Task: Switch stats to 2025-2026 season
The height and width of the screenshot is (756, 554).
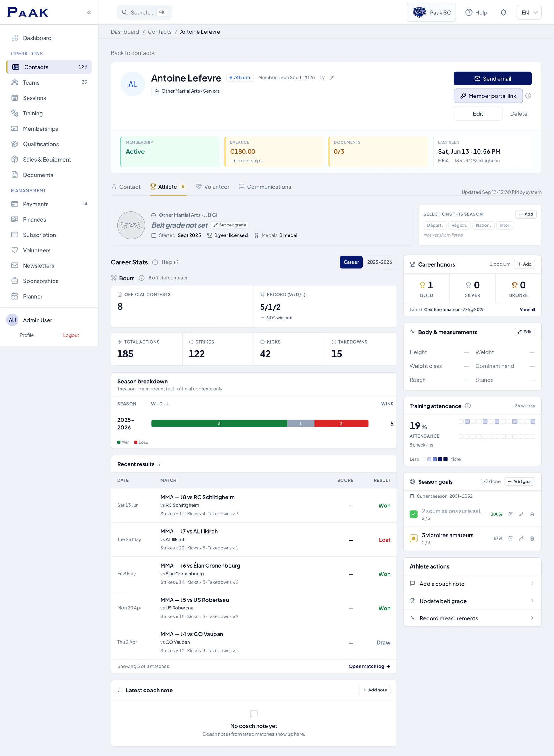Action: point(379,262)
